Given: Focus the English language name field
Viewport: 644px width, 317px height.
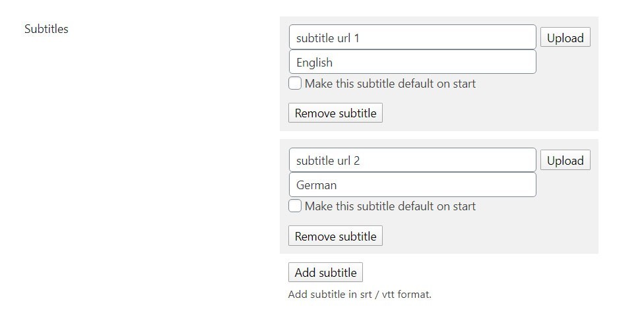Looking at the screenshot, I should [x=412, y=63].
